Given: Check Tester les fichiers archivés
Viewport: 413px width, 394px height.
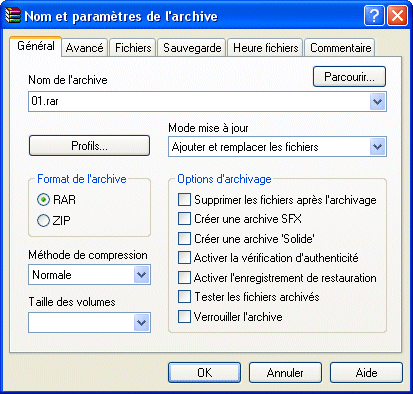Looking at the screenshot, I should pyautogui.click(x=184, y=297).
